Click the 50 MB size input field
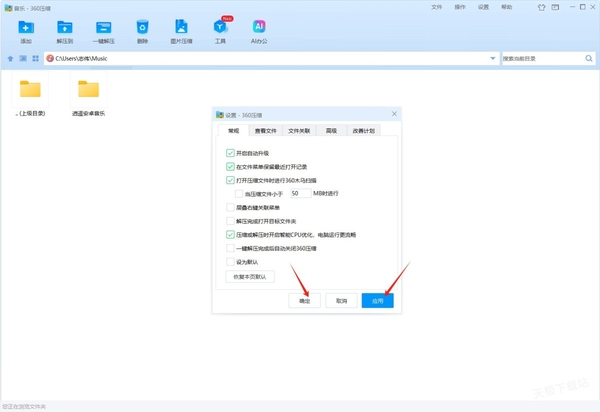This screenshot has width=600, height=412. click(x=300, y=194)
